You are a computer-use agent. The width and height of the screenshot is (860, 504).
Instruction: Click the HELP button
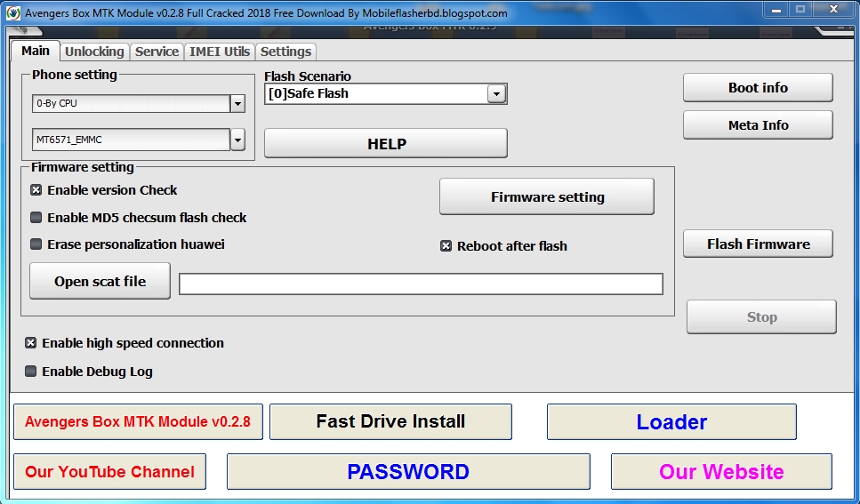(386, 144)
